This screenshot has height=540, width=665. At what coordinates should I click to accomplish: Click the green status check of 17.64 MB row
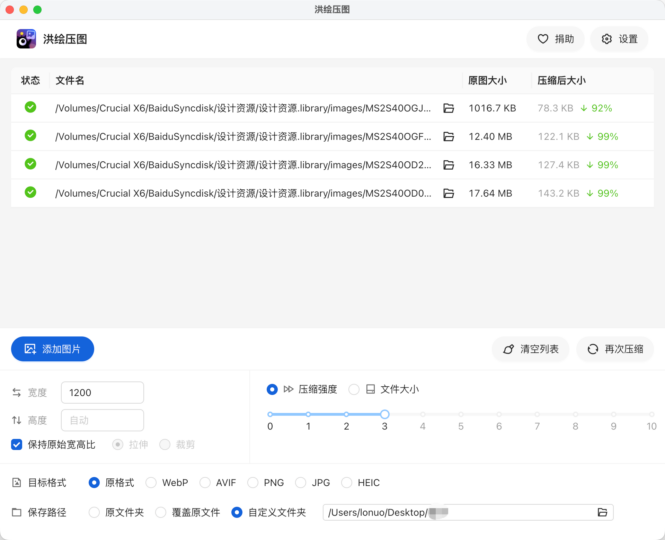pos(30,192)
